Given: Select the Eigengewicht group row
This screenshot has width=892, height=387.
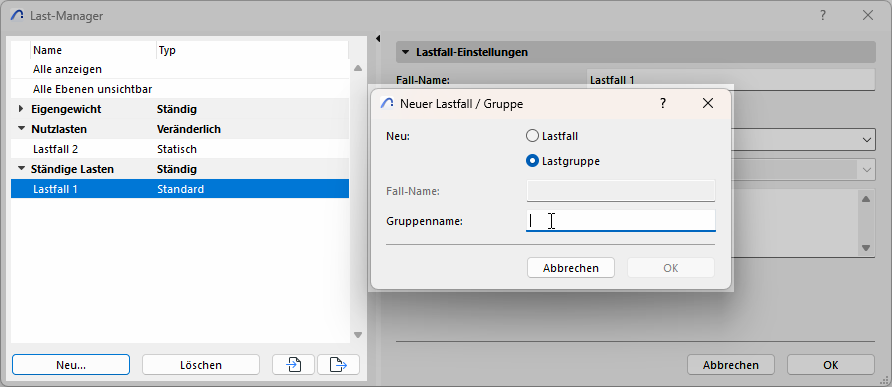Looking at the screenshot, I should 180,109.
